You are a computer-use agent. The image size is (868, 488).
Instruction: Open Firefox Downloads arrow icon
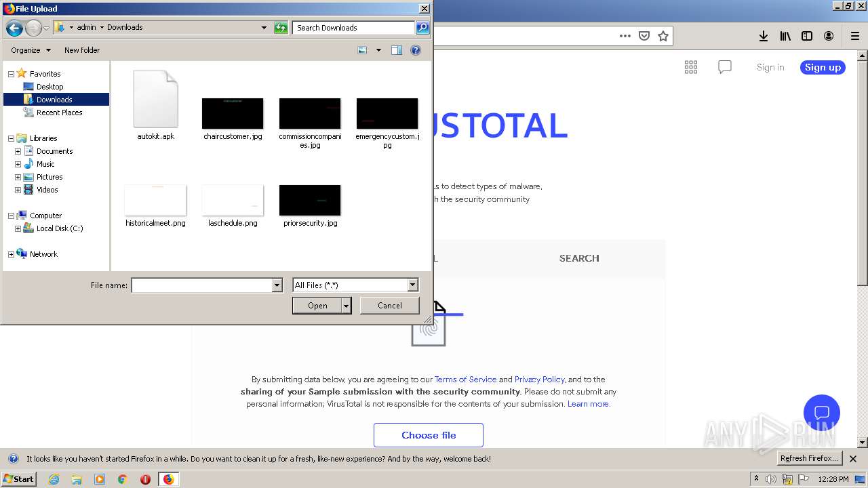point(764,36)
